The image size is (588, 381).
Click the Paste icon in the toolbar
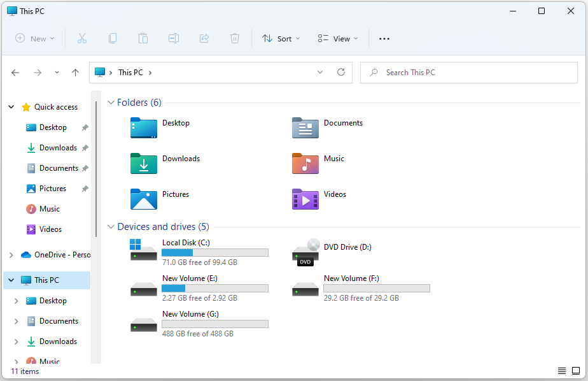(x=143, y=38)
